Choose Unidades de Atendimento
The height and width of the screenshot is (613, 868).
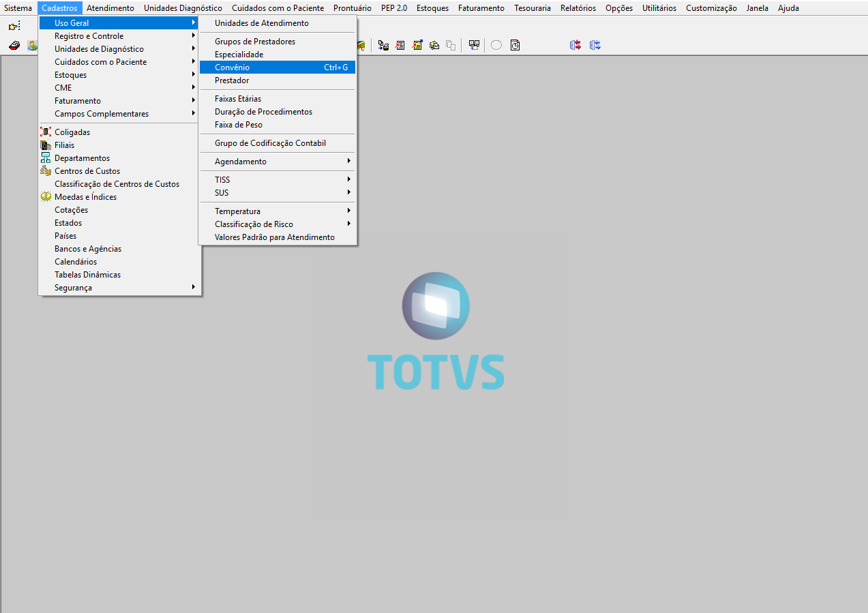pyautogui.click(x=278, y=23)
